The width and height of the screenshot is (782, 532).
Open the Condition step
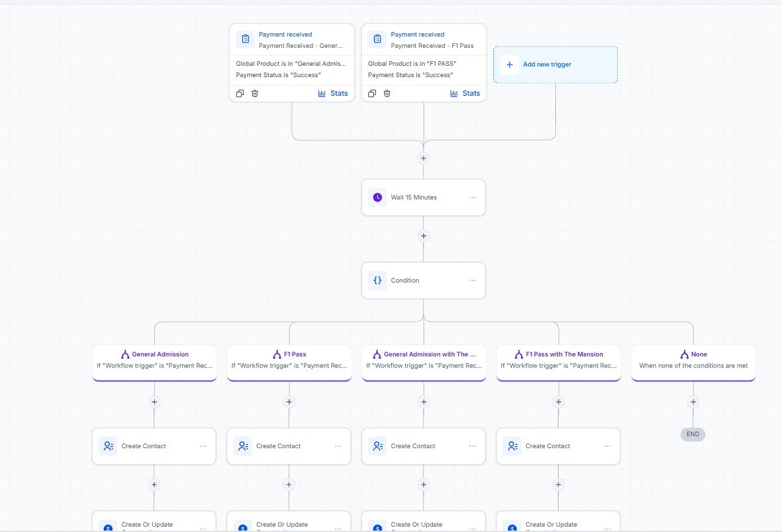[x=424, y=280]
